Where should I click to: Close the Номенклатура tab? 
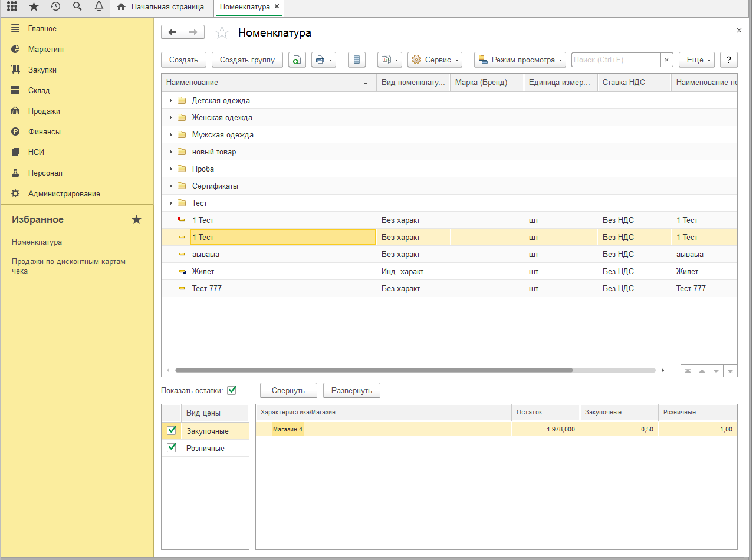coord(277,6)
